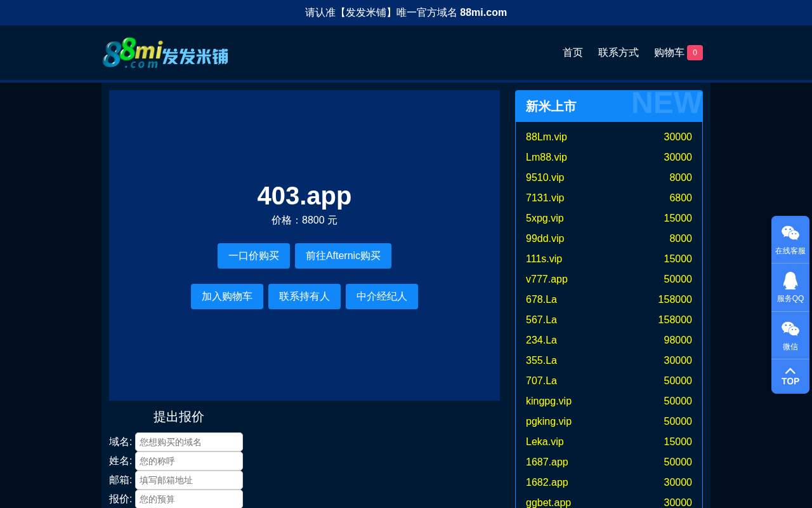The width and height of the screenshot is (812, 508).
Task: Click the 88mi.com 发发米铺 logo
Action: click(x=165, y=53)
